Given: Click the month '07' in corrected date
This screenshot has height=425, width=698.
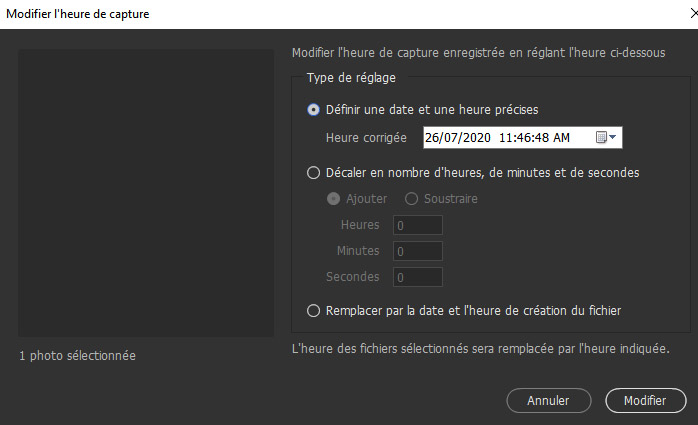Looking at the screenshot, I should click(x=451, y=137).
